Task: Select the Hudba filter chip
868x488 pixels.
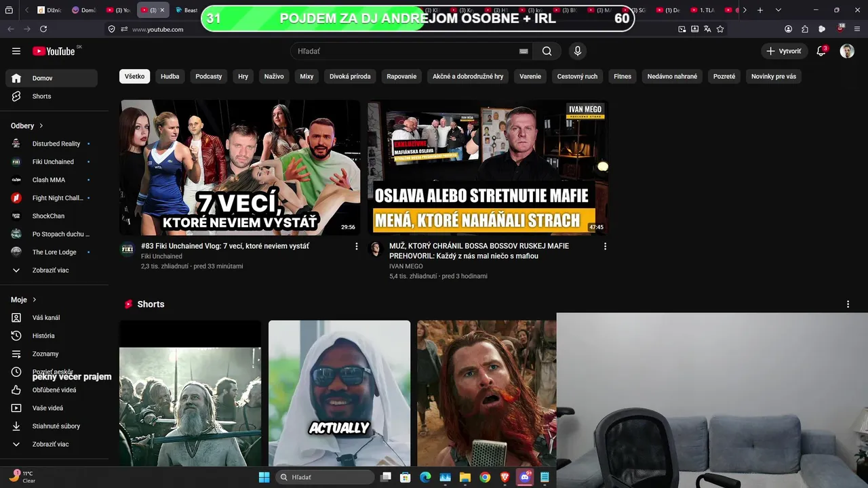Action: coord(170,77)
